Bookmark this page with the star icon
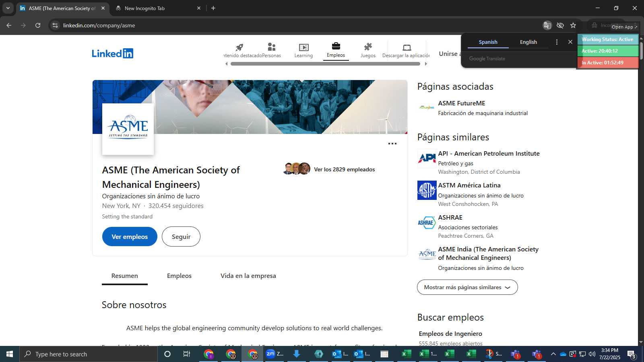Image resolution: width=644 pixels, height=362 pixels. (573, 25)
